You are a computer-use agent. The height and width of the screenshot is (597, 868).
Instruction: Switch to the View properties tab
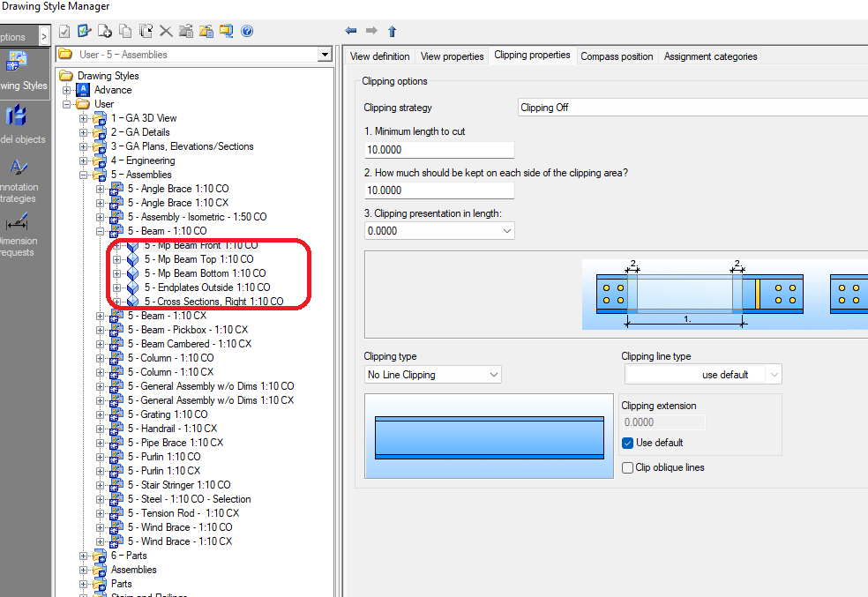[x=452, y=55]
